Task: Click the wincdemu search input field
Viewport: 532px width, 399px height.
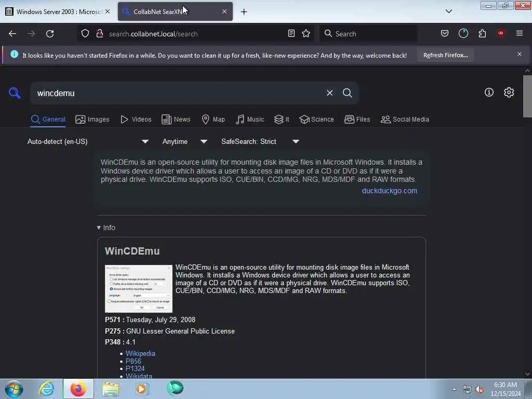Action: [178, 93]
